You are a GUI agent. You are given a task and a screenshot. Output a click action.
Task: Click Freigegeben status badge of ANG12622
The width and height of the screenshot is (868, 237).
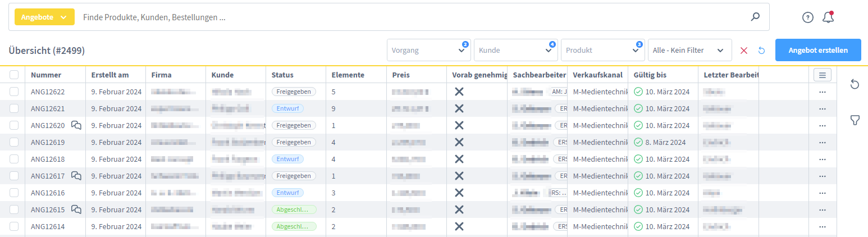294,92
